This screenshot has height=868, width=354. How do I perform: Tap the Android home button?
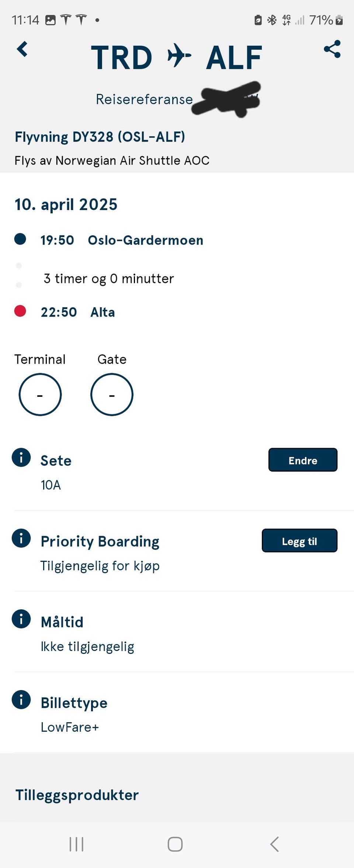tap(175, 844)
